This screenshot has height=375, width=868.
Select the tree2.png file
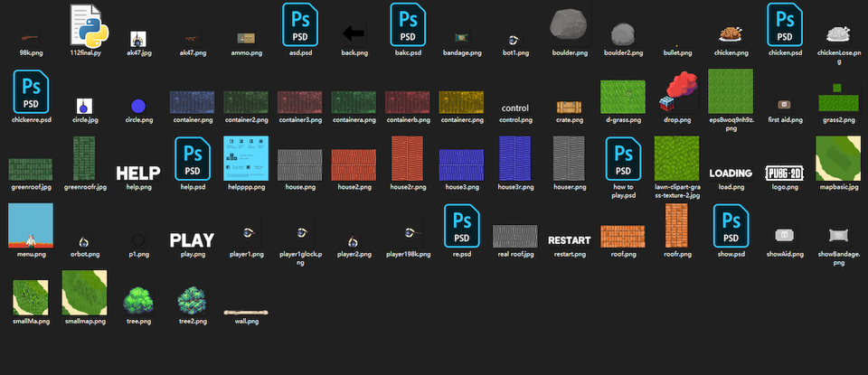click(192, 301)
